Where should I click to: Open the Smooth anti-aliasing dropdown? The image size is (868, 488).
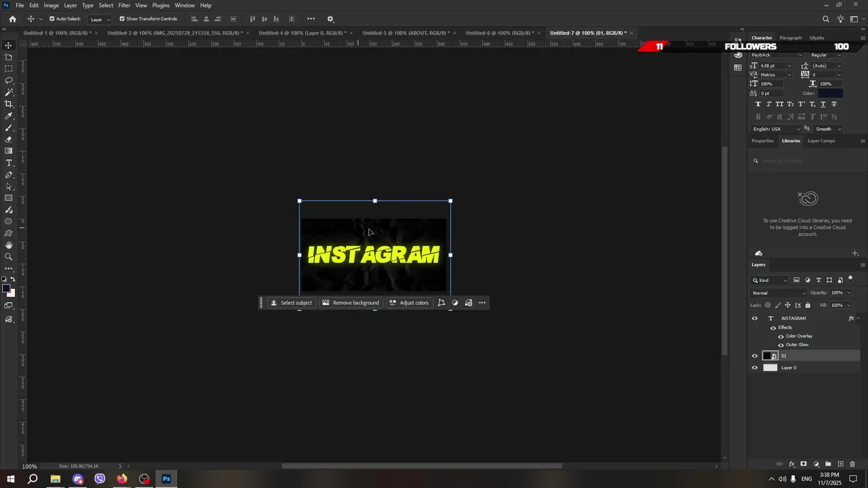pyautogui.click(x=829, y=129)
